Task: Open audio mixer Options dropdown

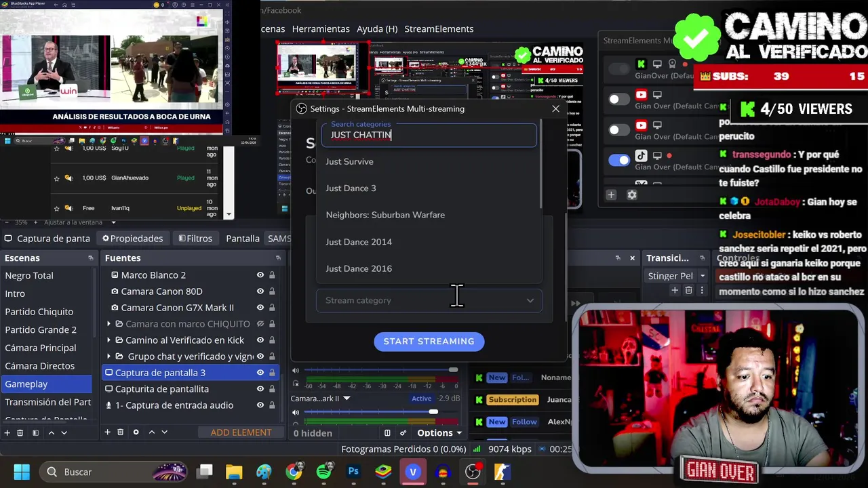Action: point(439,433)
